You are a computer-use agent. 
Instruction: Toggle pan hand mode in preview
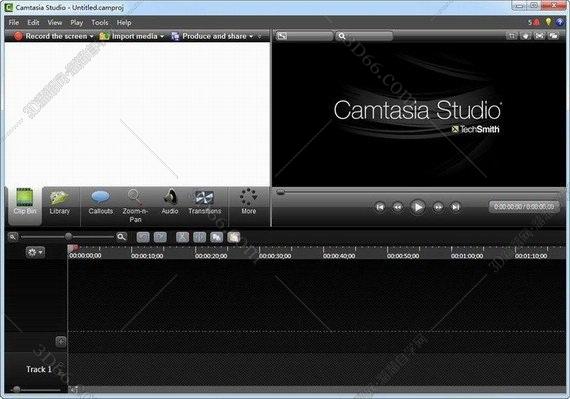tap(526, 36)
